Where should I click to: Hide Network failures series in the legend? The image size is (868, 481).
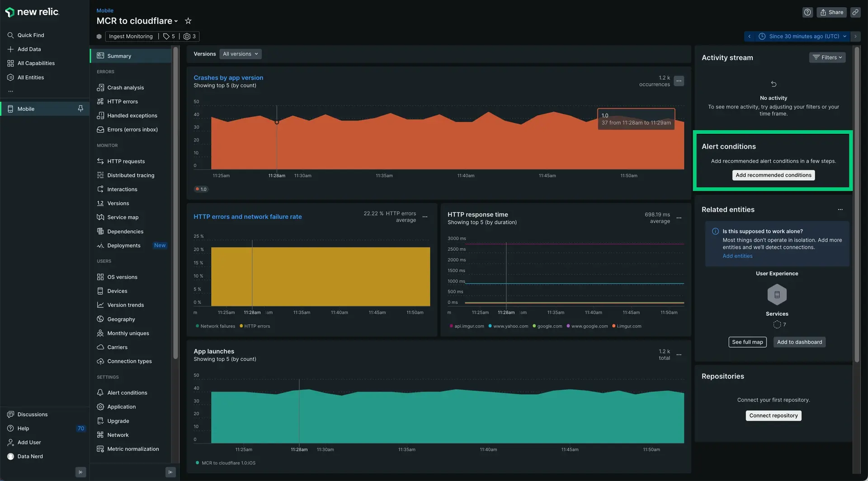[x=216, y=326]
